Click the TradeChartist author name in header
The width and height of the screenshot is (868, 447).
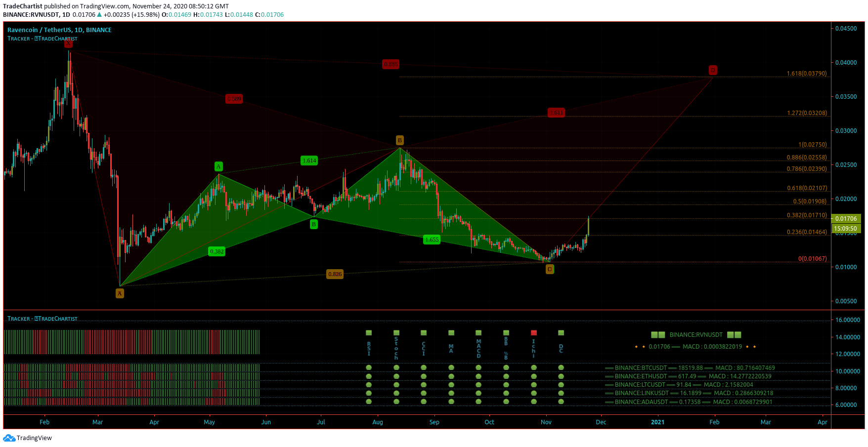pyautogui.click(x=23, y=6)
